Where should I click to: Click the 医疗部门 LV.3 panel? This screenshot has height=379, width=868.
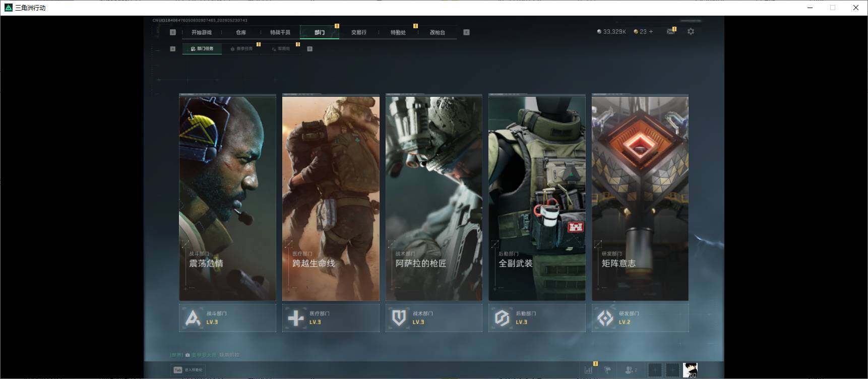pos(331,318)
